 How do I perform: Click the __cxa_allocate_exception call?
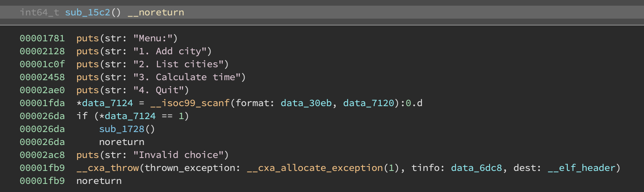point(315,168)
